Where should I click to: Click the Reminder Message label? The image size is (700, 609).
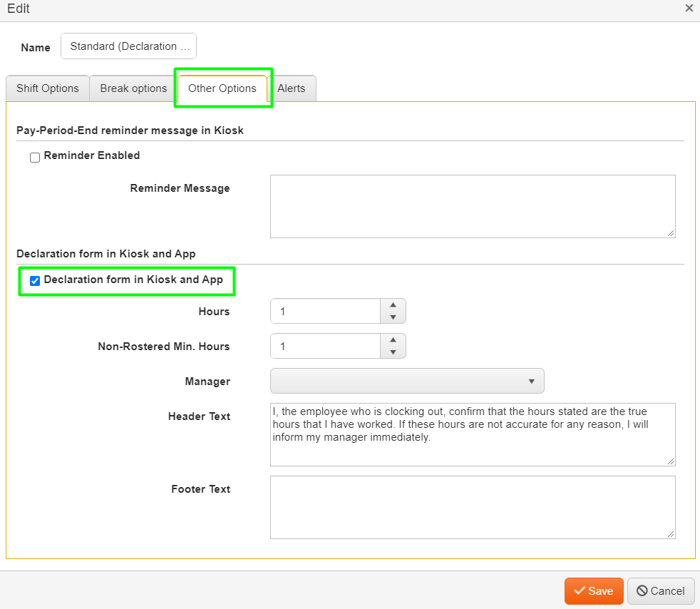pos(180,188)
